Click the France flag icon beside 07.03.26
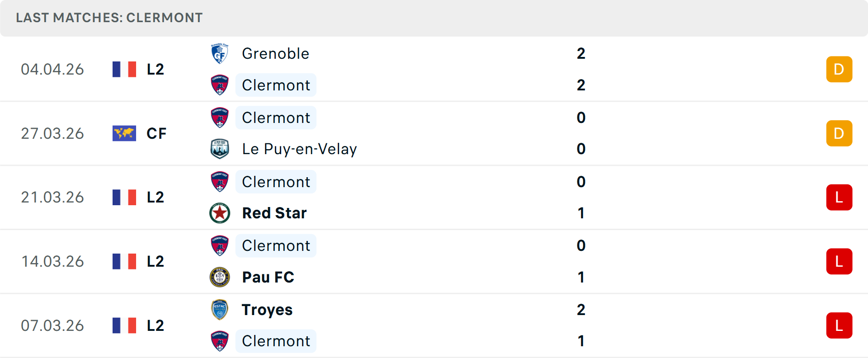 tap(124, 325)
